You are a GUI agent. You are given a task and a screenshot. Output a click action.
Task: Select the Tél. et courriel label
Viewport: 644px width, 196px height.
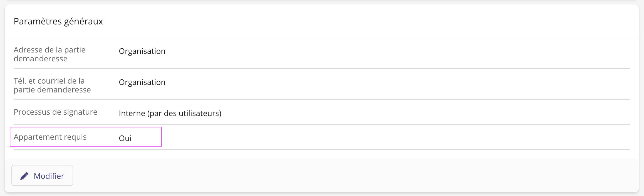coord(49,81)
